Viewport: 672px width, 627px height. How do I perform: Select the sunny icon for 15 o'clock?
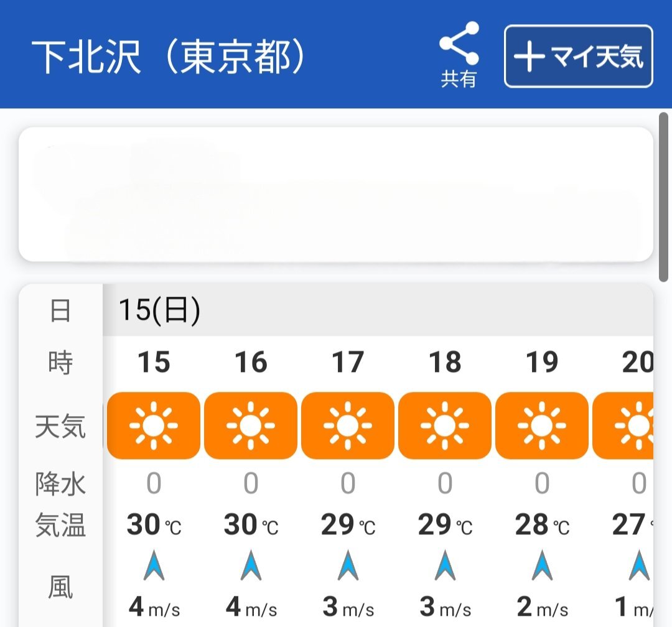click(x=154, y=425)
